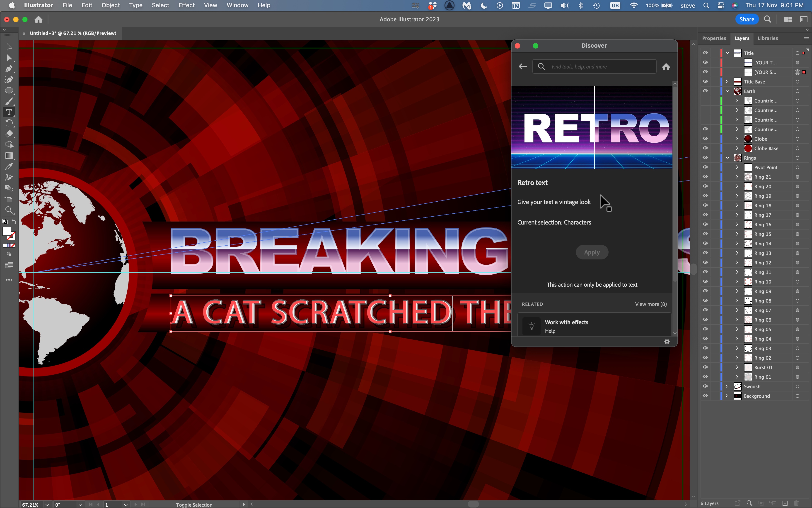This screenshot has height=508, width=812.
Task: Toggle visibility of Globe Base
Action: click(x=705, y=148)
